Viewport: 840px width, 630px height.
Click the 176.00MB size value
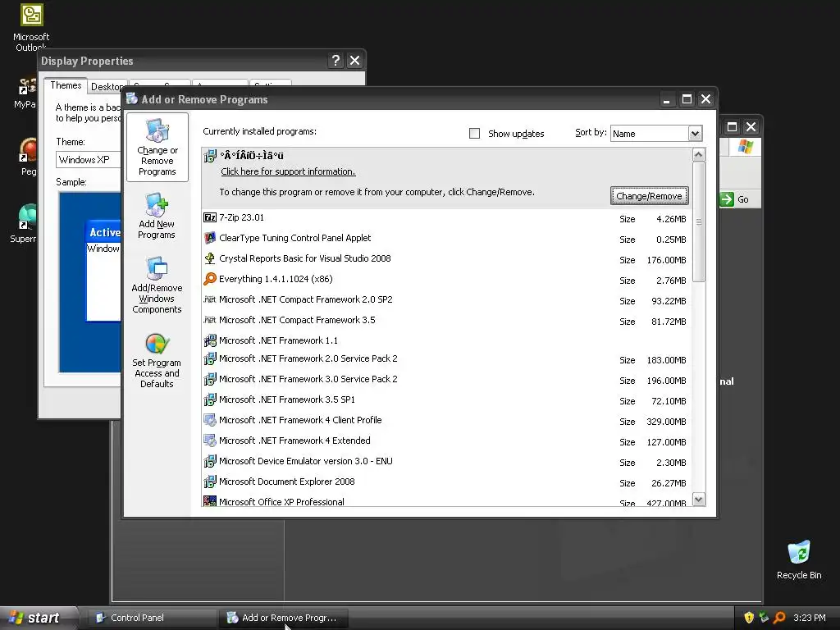[666, 260]
